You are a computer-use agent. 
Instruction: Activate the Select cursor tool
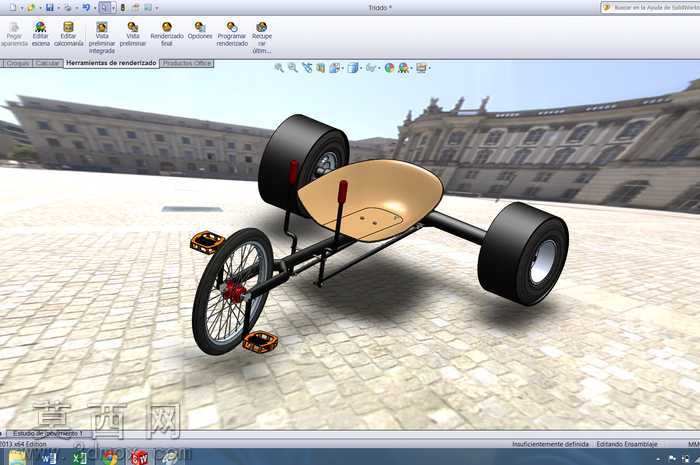click(x=104, y=8)
